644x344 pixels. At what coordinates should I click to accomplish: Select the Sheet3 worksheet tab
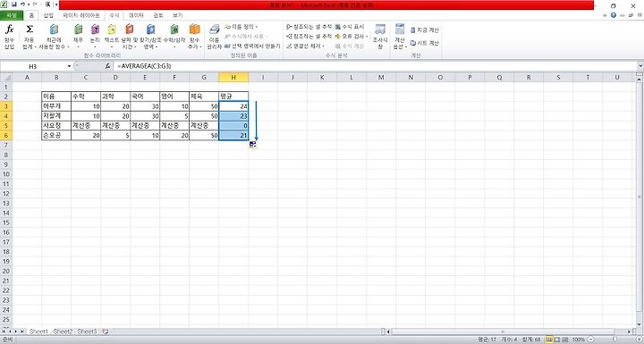pos(87,331)
